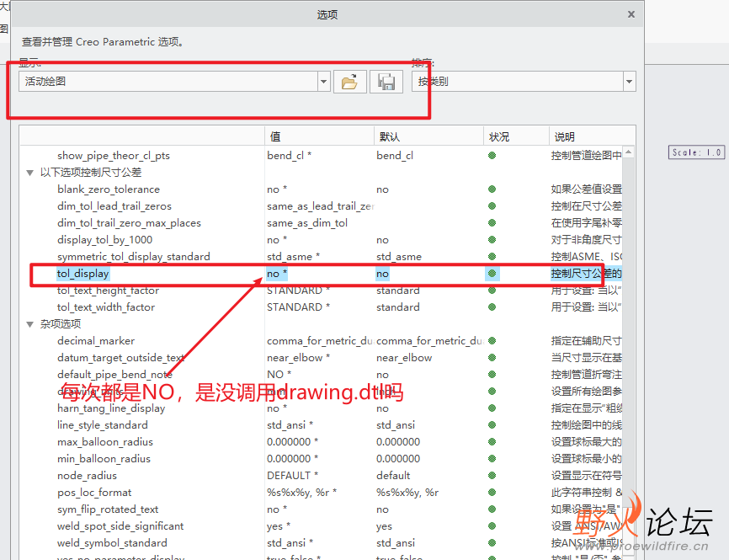
Task: Select the default_pipe_bend_note option
Action: pyautogui.click(x=114, y=375)
